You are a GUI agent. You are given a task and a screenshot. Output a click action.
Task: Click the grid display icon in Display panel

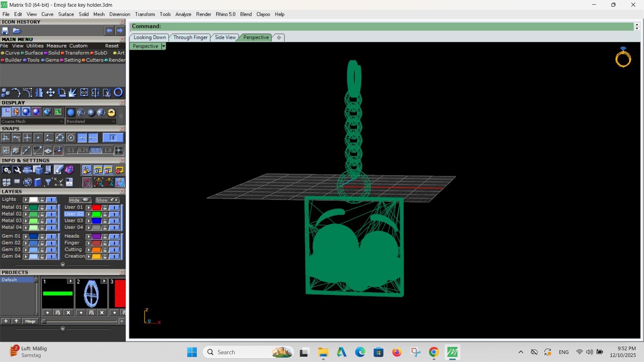(6, 112)
